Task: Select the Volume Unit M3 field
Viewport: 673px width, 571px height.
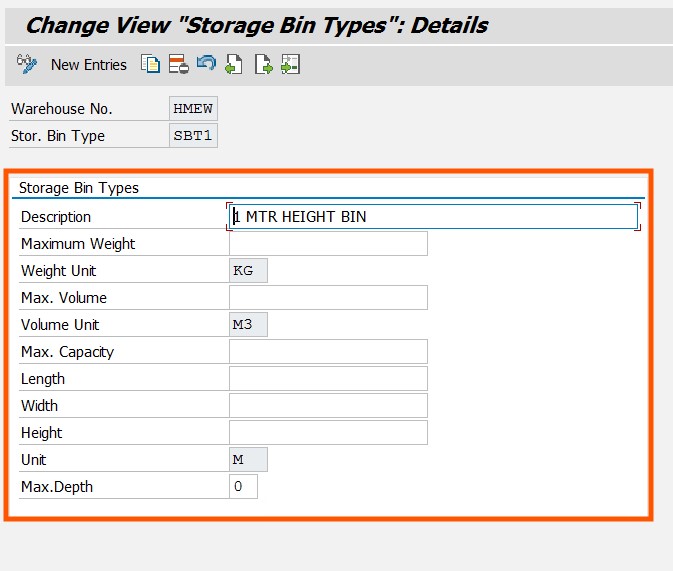Action: click(x=248, y=325)
